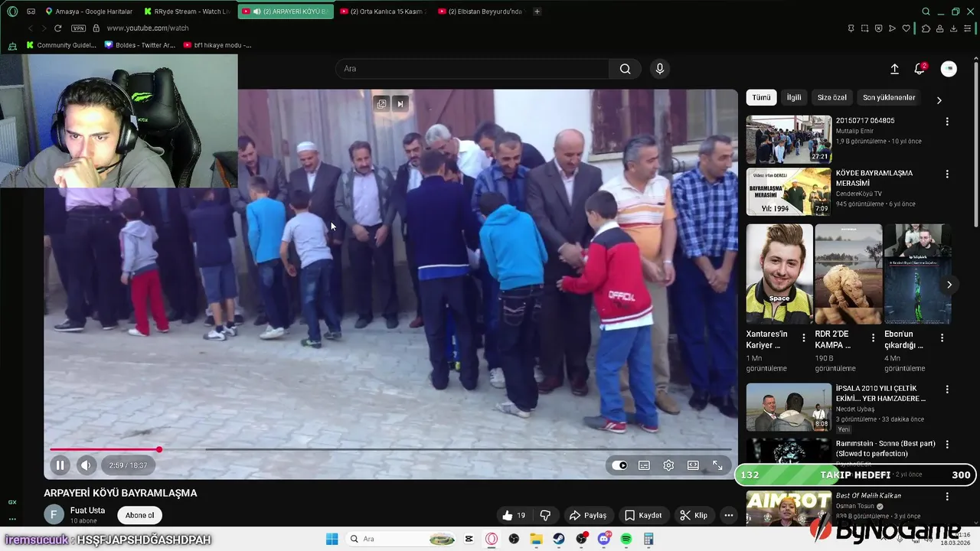Open options for Rammstein - Sonne video
980x551 pixels.
(947, 444)
